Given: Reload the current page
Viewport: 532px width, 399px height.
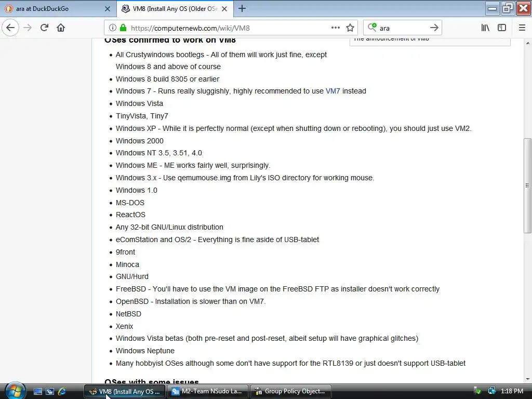Looking at the screenshot, I should (x=44, y=28).
